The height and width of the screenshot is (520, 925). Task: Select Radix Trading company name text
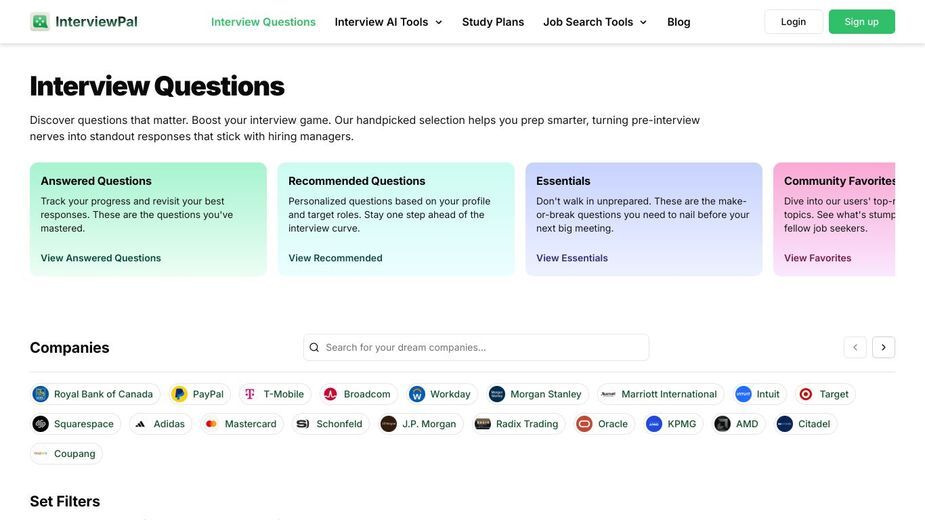[x=527, y=424]
